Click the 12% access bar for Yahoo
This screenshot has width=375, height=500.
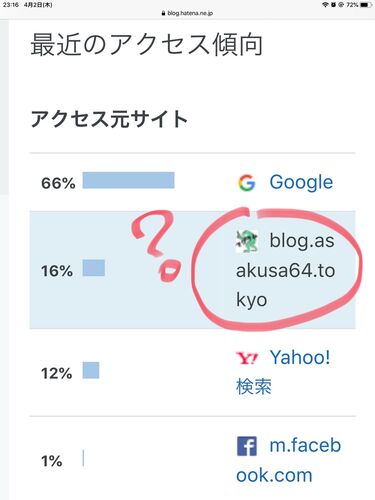[x=91, y=370]
